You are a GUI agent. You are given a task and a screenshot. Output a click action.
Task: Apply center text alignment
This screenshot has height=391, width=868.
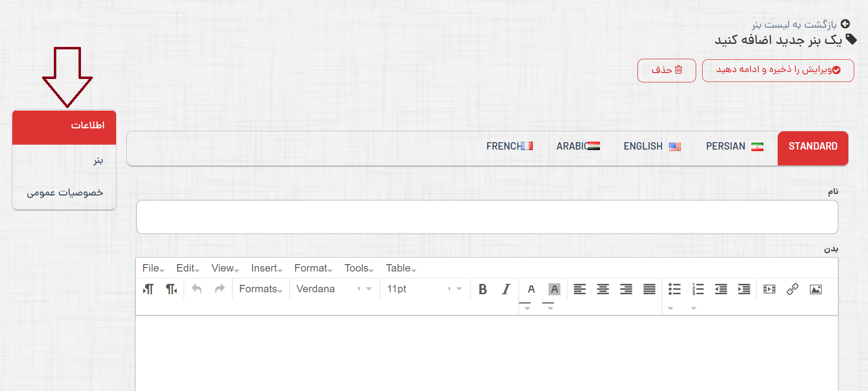click(603, 289)
